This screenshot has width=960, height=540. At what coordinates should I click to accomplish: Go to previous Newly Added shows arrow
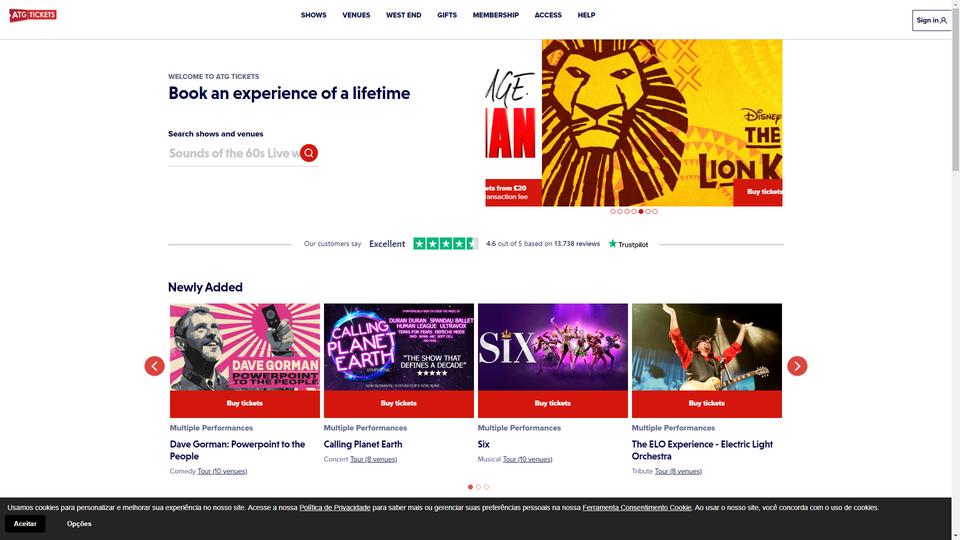(154, 366)
